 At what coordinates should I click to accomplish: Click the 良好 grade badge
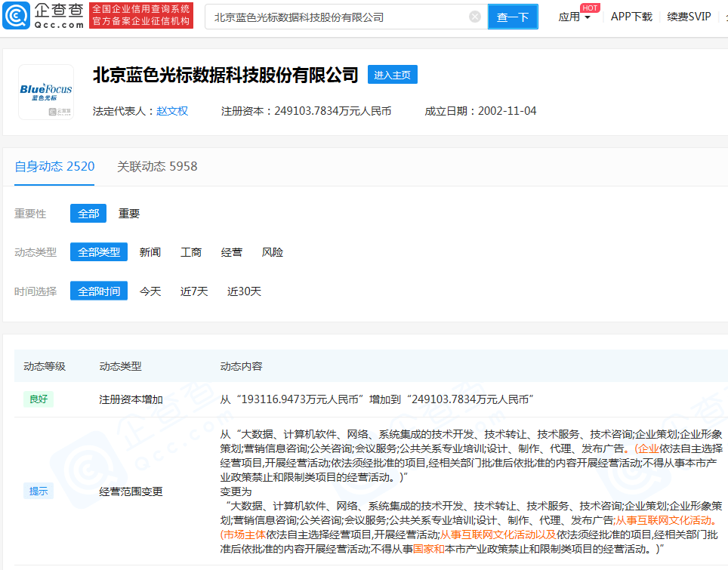click(39, 399)
